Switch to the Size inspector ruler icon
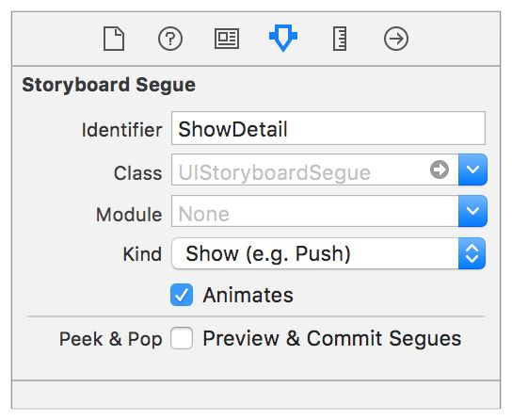The width and height of the screenshot is (512, 420). pos(340,39)
